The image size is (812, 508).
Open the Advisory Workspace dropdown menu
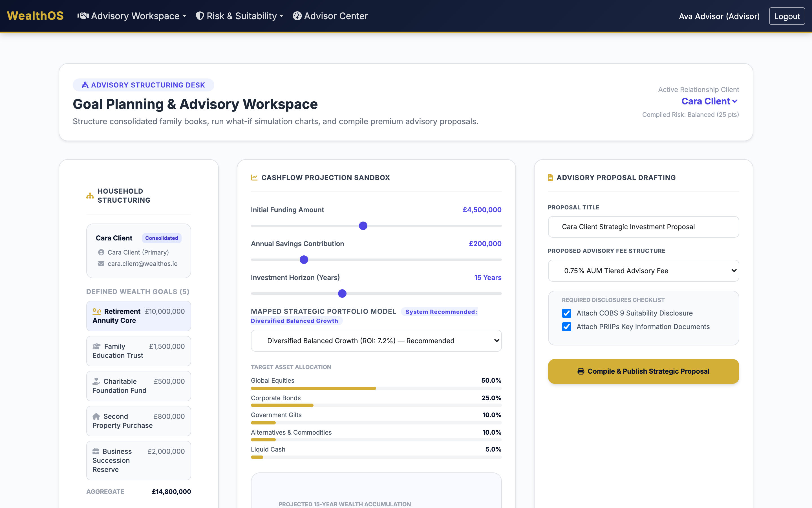click(132, 16)
